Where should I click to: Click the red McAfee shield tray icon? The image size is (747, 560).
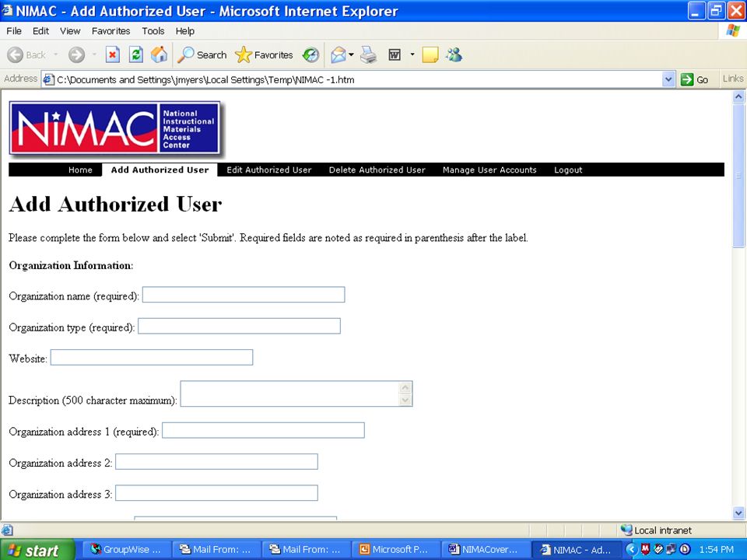pos(646,549)
